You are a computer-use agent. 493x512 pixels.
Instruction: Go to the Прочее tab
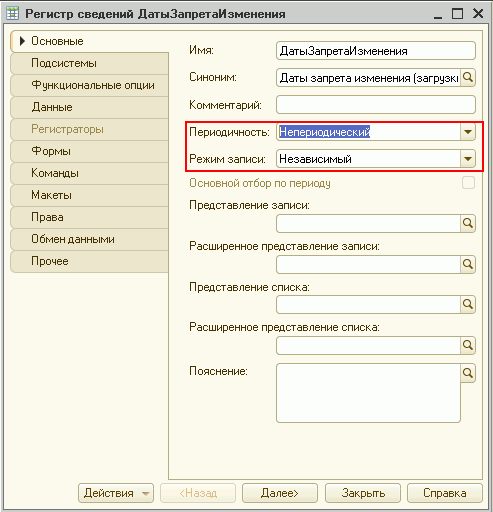pos(89,261)
